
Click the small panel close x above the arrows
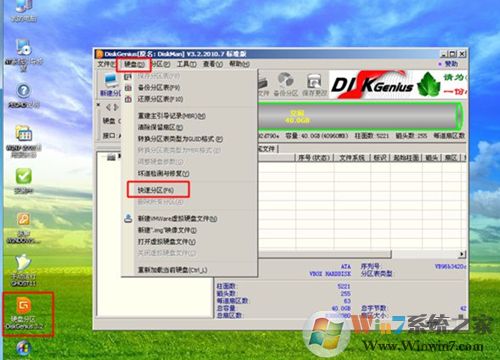point(98,105)
